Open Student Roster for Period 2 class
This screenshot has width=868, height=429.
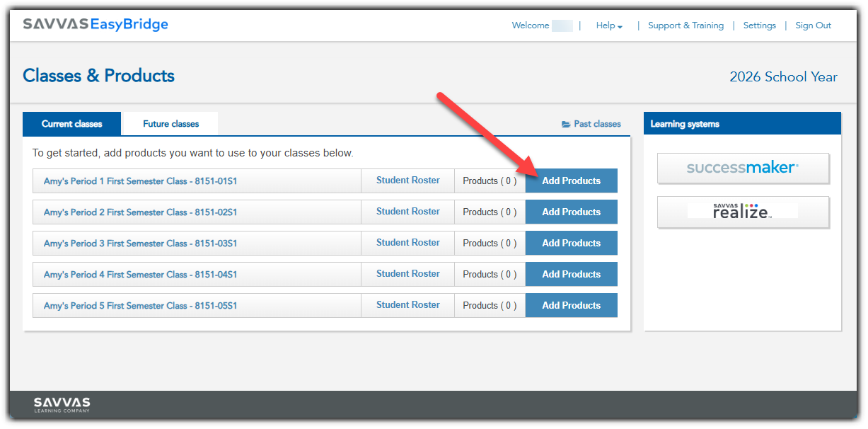click(x=407, y=211)
